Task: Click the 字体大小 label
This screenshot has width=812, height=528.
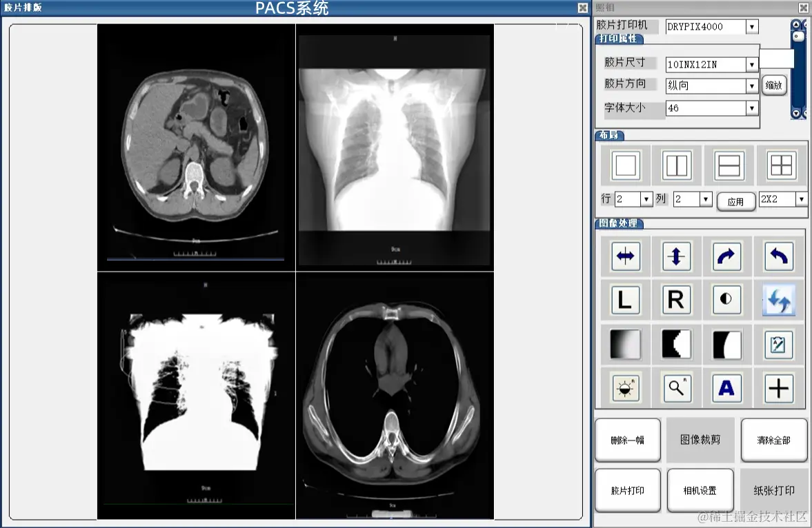Action: point(625,107)
